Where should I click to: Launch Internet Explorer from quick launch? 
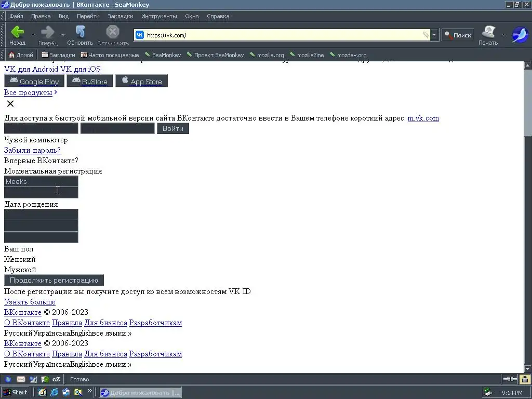point(54,393)
